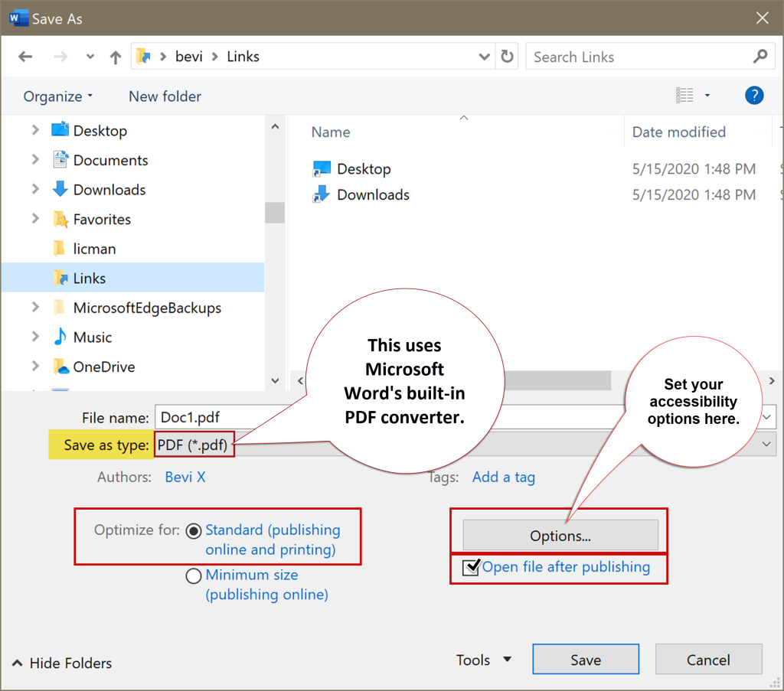Open Help with the question mark
Viewport: 784px width, 691px height.
click(x=754, y=95)
